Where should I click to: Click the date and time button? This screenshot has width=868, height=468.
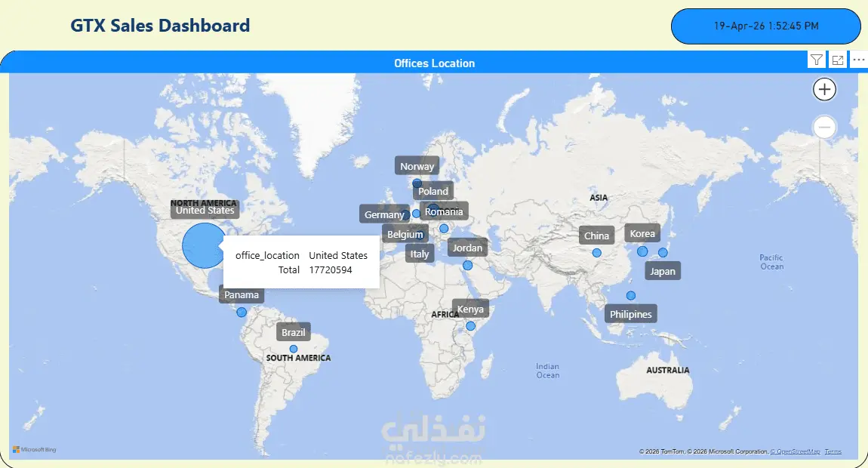[x=766, y=26]
